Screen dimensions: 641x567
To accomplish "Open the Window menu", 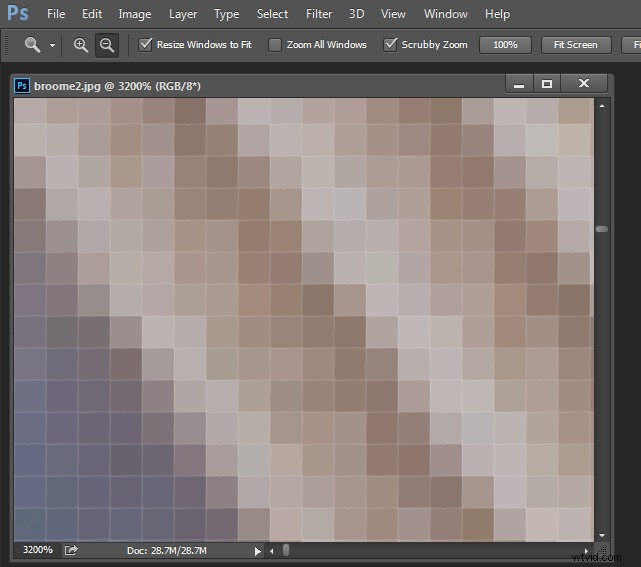I will pyautogui.click(x=446, y=14).
